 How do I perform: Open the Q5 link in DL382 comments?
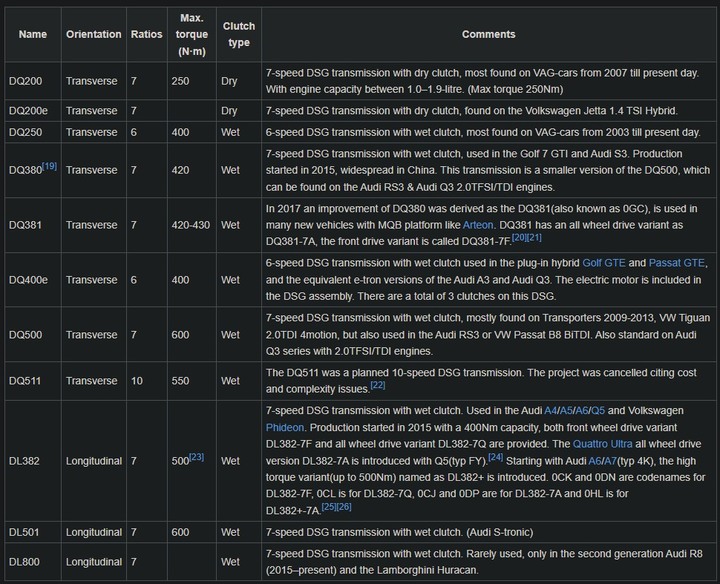[x=598, y=410]
